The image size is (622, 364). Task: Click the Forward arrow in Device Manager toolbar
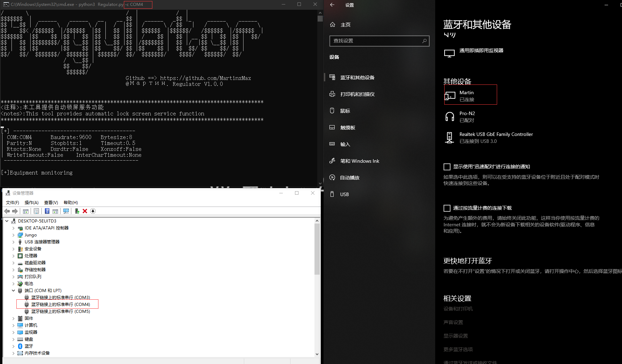[x=15, y=211]
